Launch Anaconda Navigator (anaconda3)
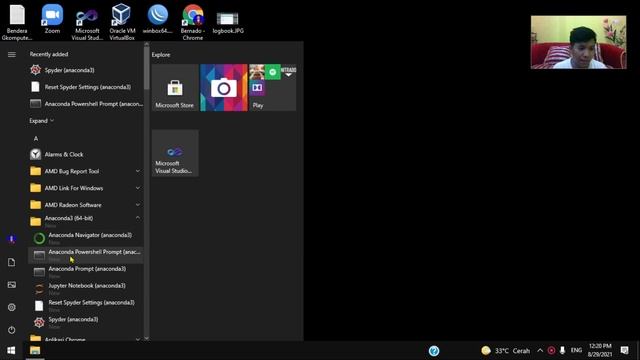 86,238
